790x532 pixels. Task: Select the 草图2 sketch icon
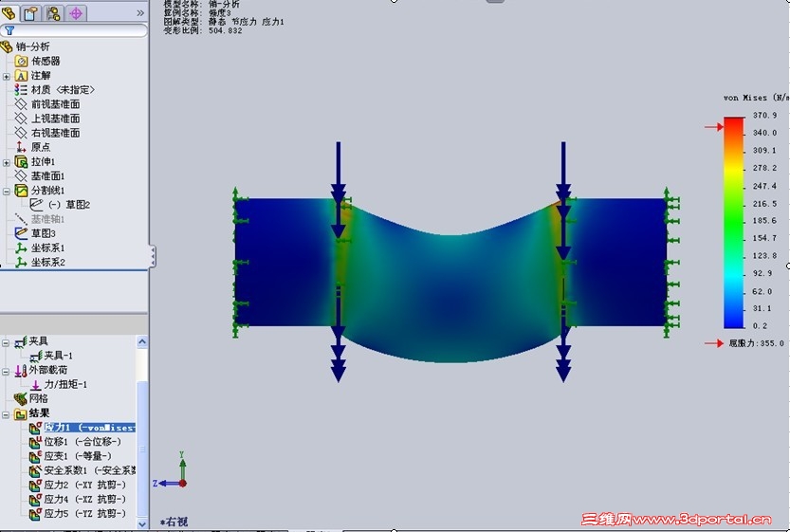(x=36, y=205)
